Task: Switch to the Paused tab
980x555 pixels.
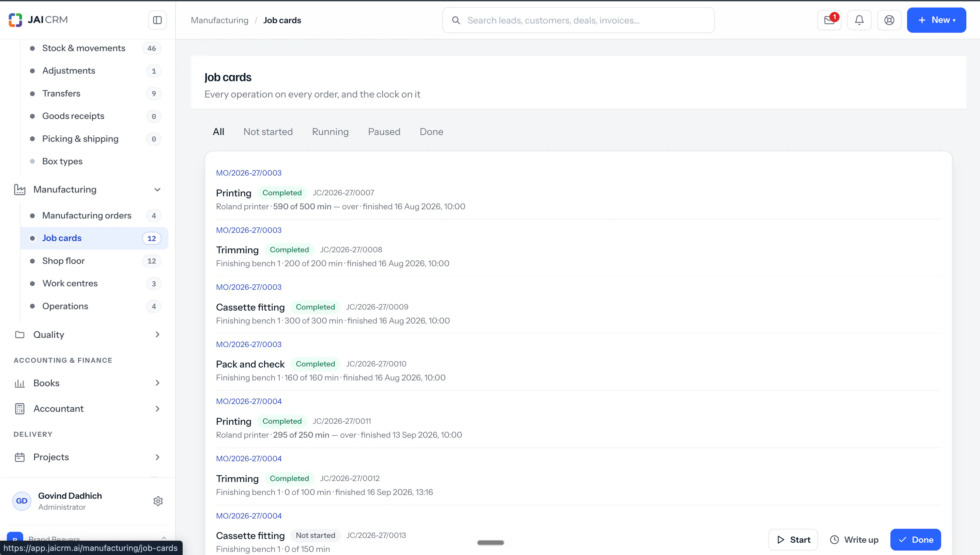Action: [384, 132]
